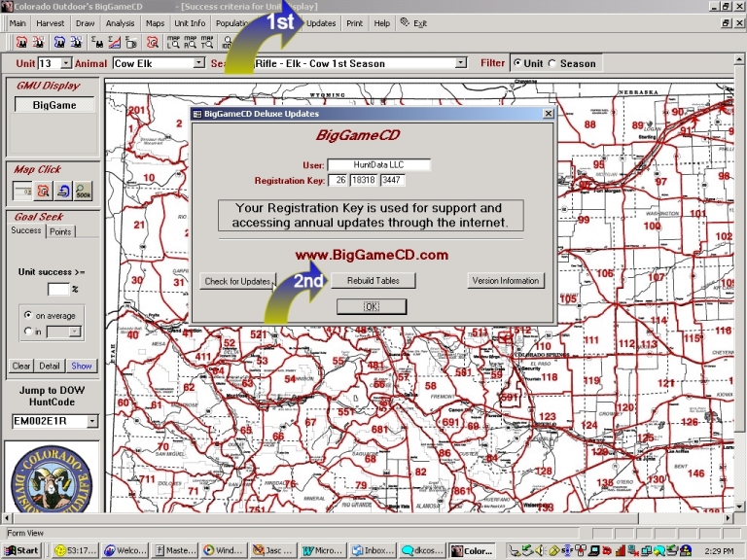Click the blue return arrow Map Click icon
The height and width of the screenshot is (560, 747).
point(63,191)
